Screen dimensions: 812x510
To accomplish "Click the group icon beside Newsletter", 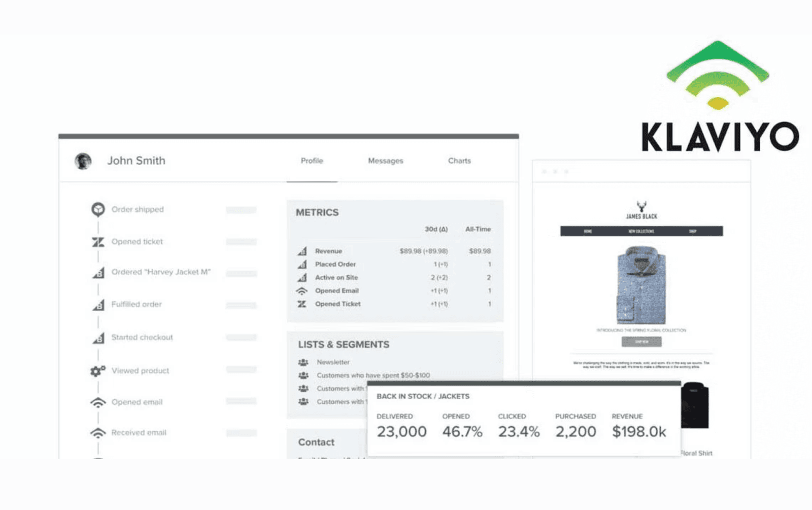I will pos(303,362).
